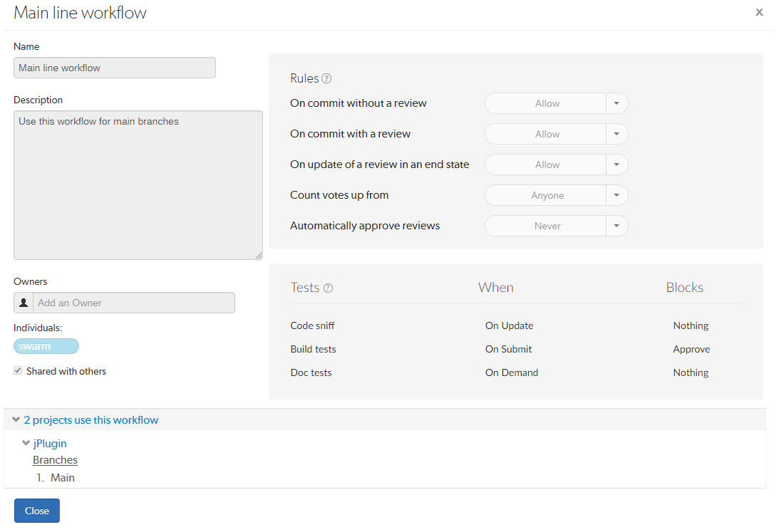This screenshot has width=779, height=532.
Task: Open the On commit with a review dropdown
Action: 617,134
